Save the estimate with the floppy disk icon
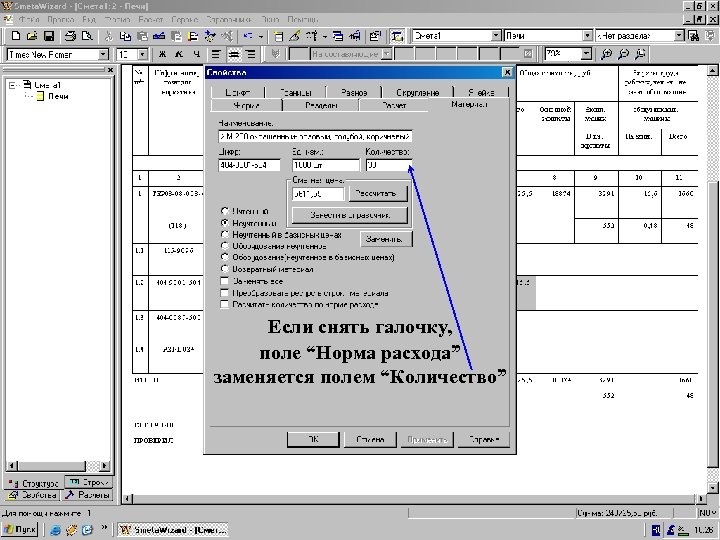This screenshot has width=720, height=540. 49,36
